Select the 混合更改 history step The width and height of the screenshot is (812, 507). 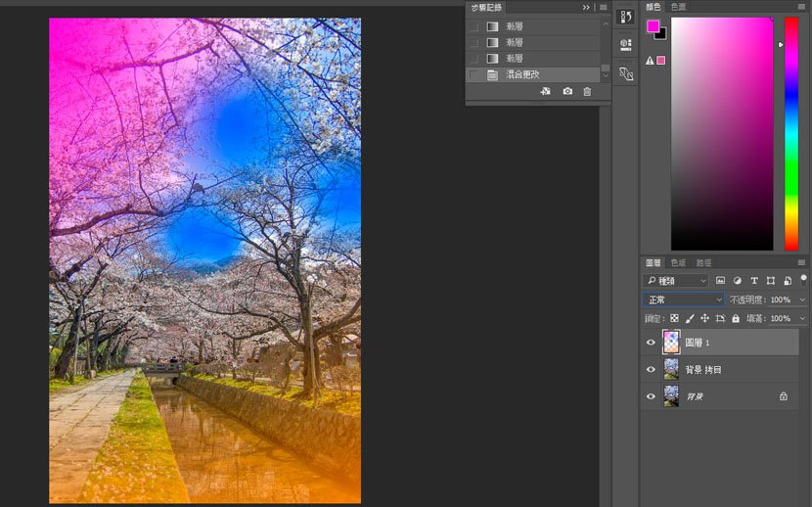tap(533, 74)
